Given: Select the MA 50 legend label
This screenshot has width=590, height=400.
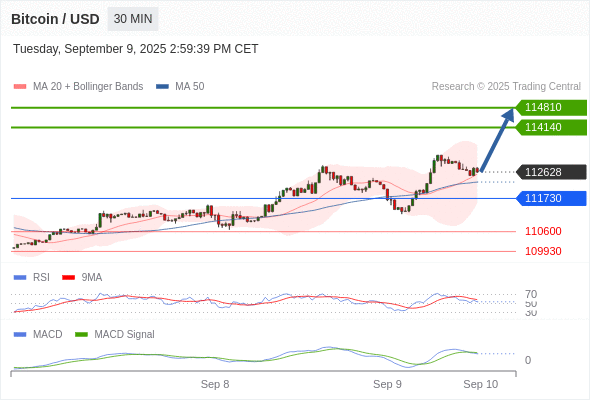Looking at the screenshot, I should click(x=190, y=87).
